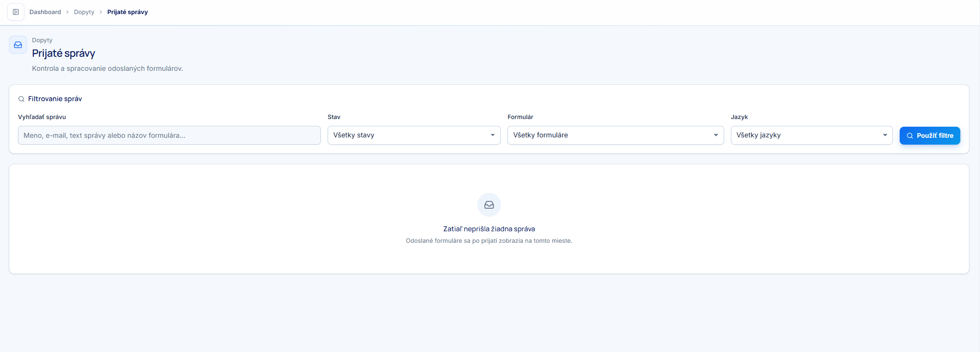980x352 pixels.
Task: Click the Prijaté správy page heading
Action: tap(64, 53)
